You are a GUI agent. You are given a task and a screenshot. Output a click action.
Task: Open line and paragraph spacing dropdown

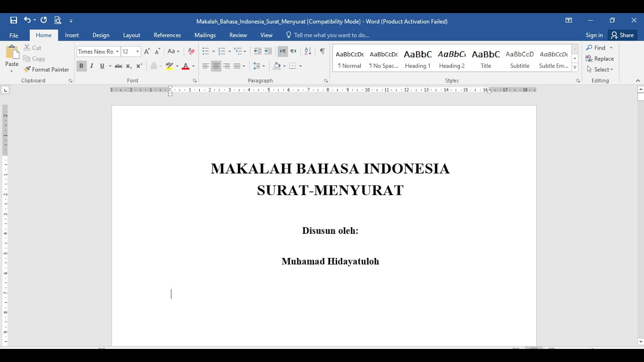tap(259, 66)
